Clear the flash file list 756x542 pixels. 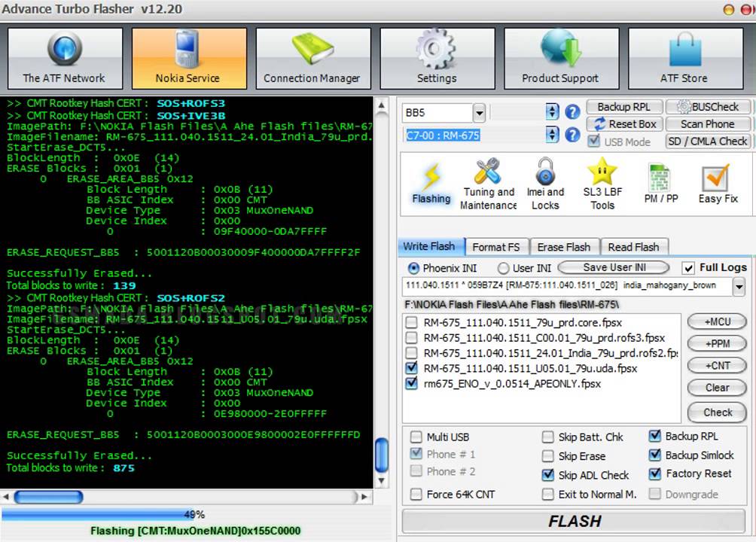pos(717,388)
